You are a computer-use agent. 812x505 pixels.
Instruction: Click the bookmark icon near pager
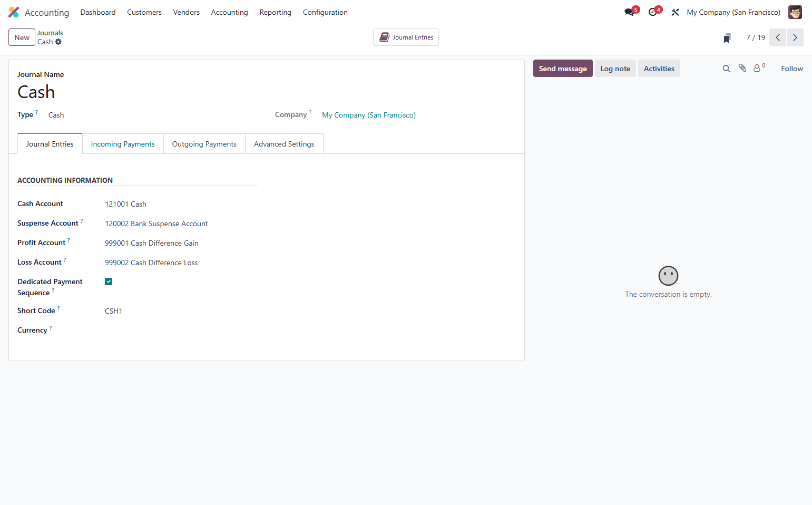(x=727, y=38)
